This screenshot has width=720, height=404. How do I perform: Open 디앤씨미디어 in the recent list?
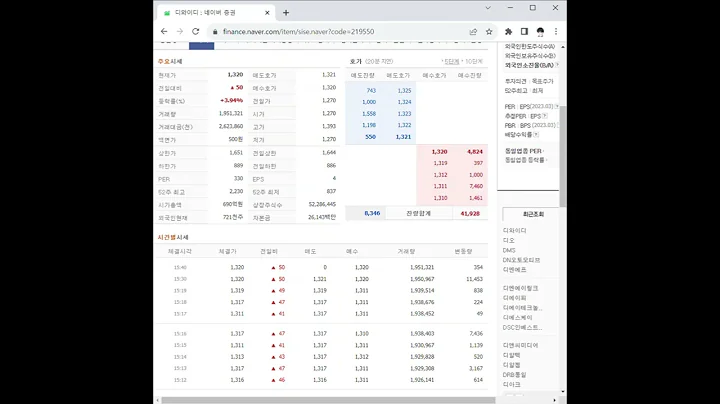tap(520, 345)
